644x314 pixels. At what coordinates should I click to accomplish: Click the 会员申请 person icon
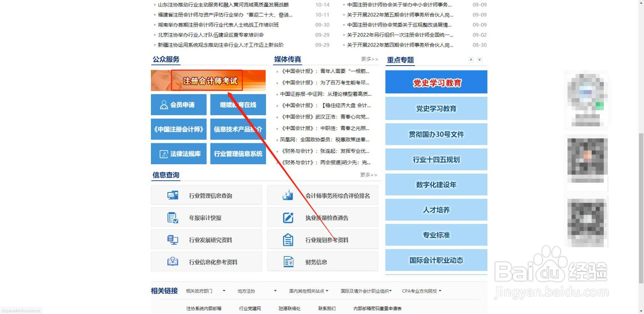pyautogui.click(x=164, y=105)
